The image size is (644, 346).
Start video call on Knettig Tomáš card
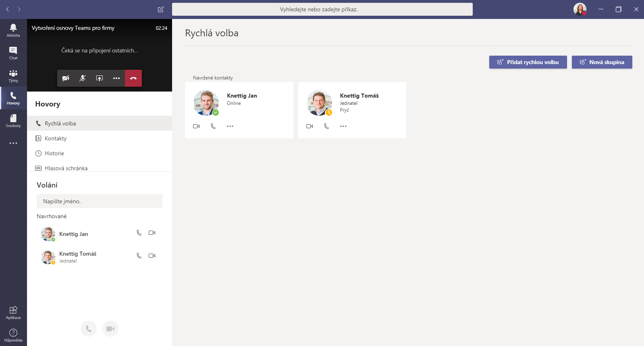310,126
